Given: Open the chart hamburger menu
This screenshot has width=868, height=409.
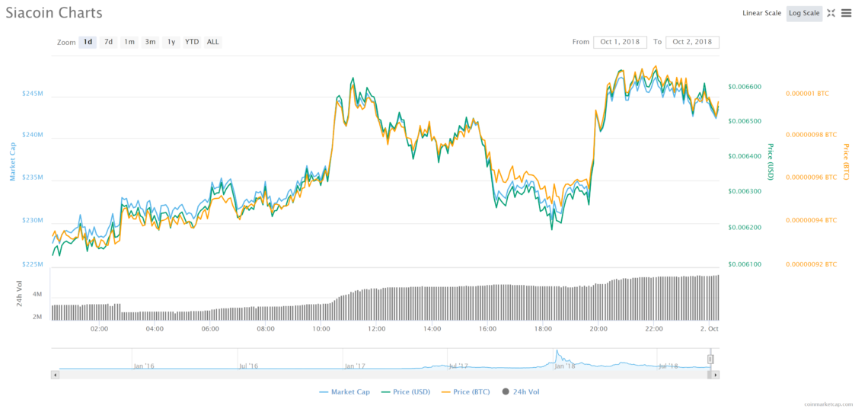Looking at the screenshot, I should [x=847, y=13].
